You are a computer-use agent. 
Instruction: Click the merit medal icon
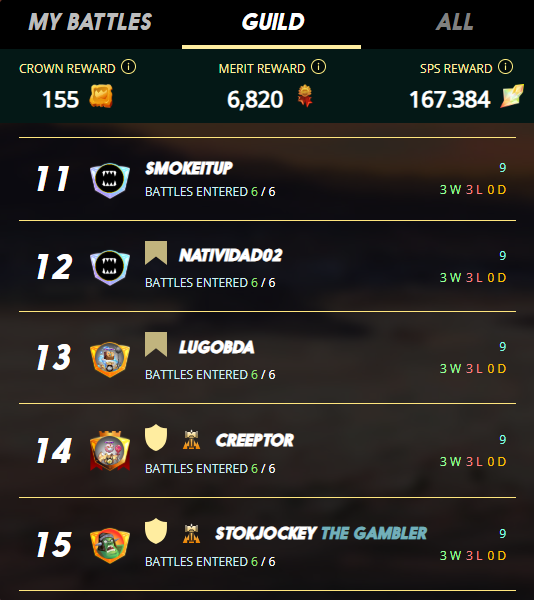tap(305, 96)
